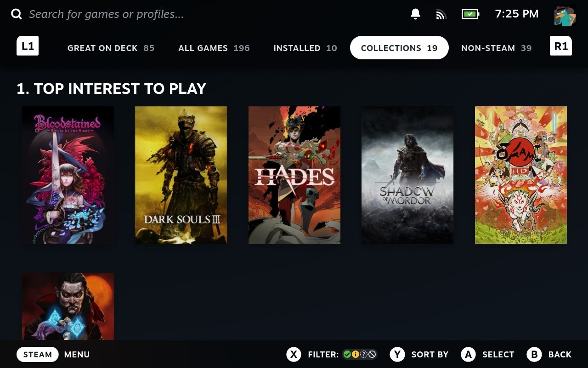The width and height of the screenshot is (588, 368).
Task: Click the 7:25 PM clock
Action: pyautogui.click(x=517, y=14)
